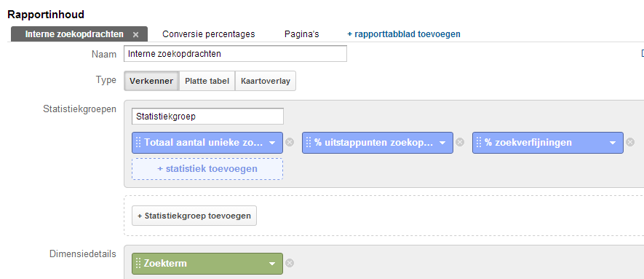Expand the Zoekterm dimension dropdown
The image size is (644, 279).
[272, 264]
